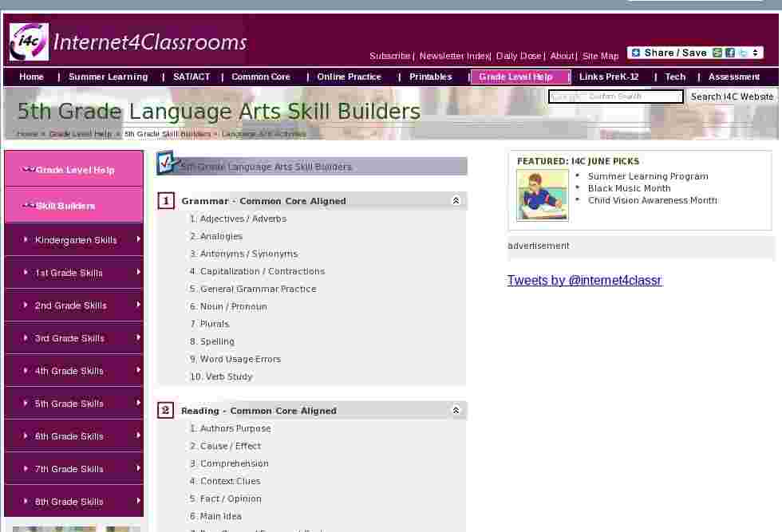Image resolution: width=782 pixels, height=532 pixels.
Task: Open the Home menu item
Action: coord(31,77)
